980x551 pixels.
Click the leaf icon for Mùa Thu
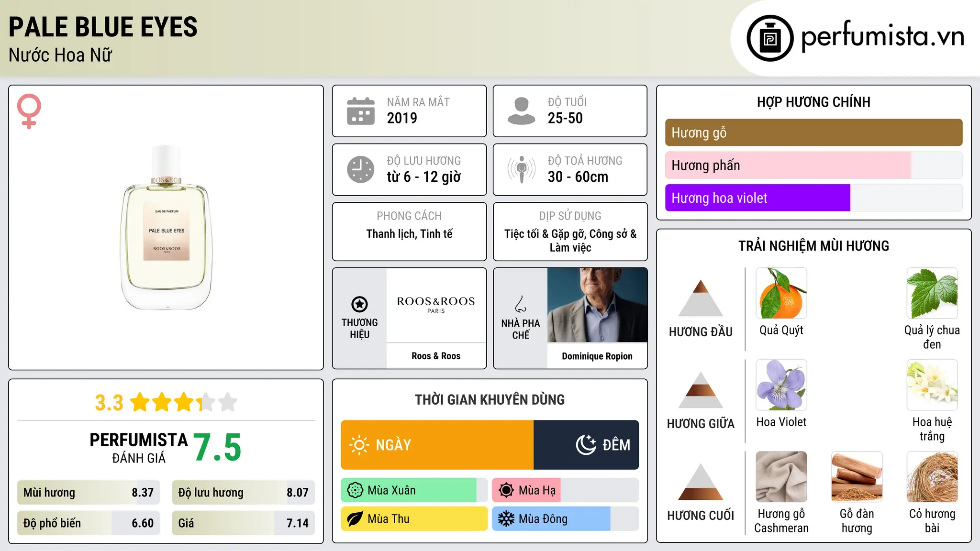tap(355, 519)
